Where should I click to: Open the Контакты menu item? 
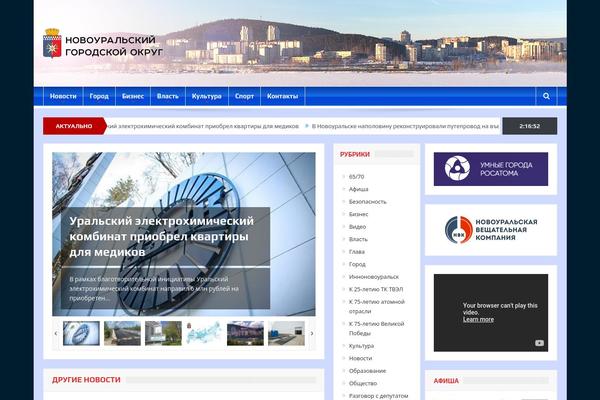[282, 96]
